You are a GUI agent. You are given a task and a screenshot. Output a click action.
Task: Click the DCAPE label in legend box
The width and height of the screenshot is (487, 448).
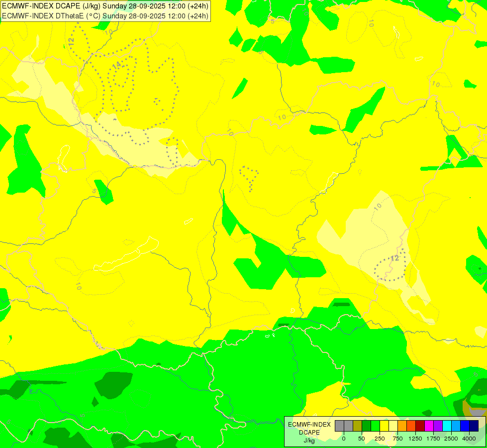(309, 433)
